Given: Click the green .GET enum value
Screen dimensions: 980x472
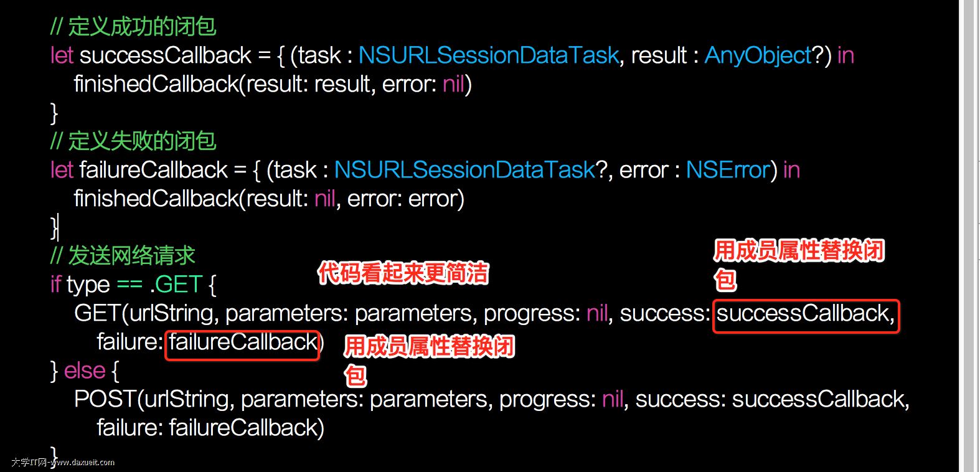Looking at the screenshot, I should point(176,285).
